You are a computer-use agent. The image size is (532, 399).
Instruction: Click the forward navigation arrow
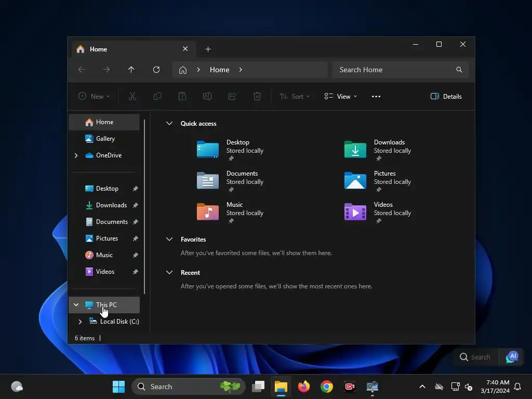(x=106, y=70)
